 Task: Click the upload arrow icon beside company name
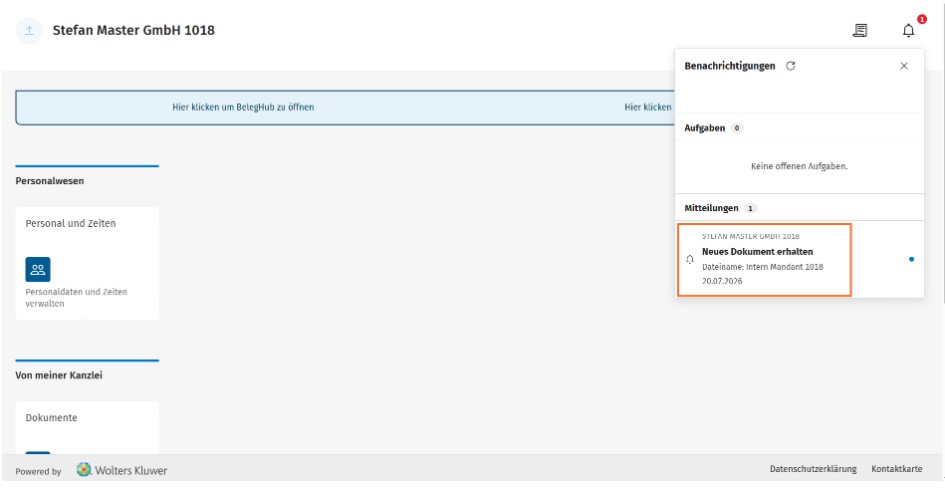29,31
